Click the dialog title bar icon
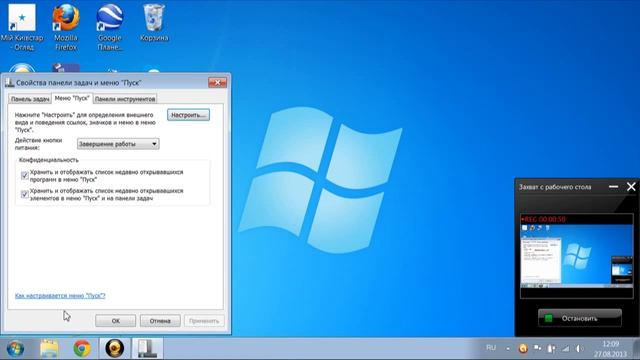640x360 pixels. click(x=9, y=82)
